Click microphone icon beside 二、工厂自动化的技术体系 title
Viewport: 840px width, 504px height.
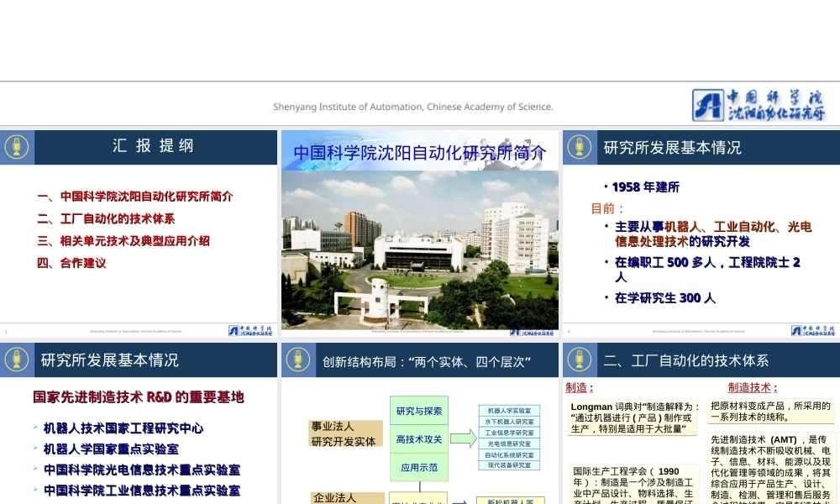click(x=579, y=360)
